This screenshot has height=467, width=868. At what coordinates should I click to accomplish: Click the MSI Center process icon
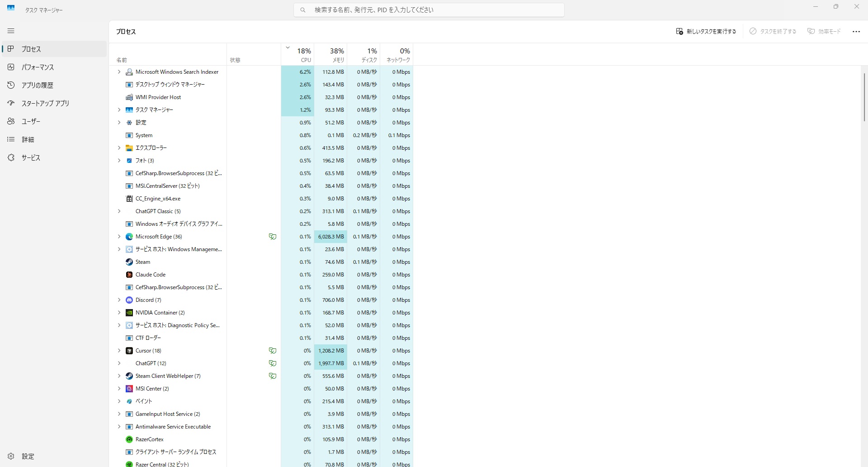(129, 389)
